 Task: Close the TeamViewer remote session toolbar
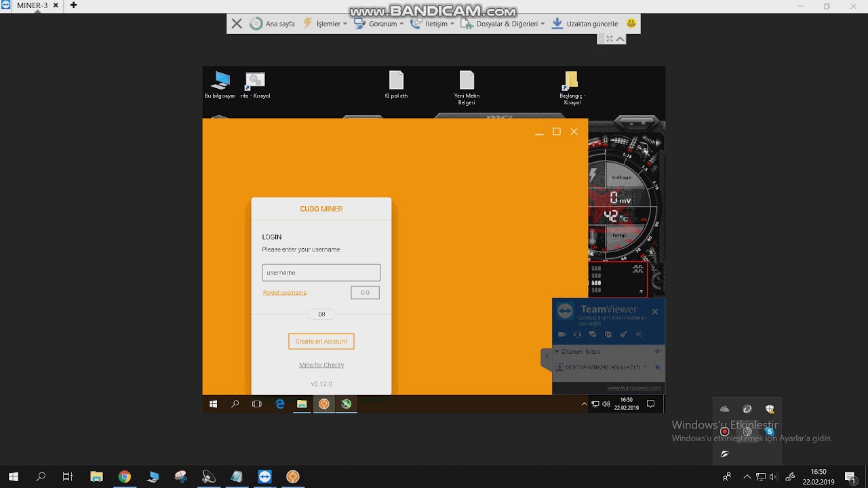237,24
